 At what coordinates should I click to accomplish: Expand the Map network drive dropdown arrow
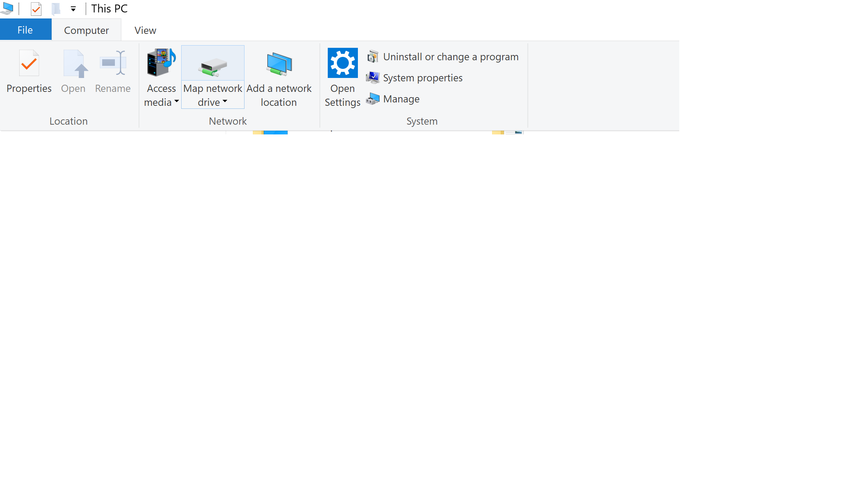point(225,101)
